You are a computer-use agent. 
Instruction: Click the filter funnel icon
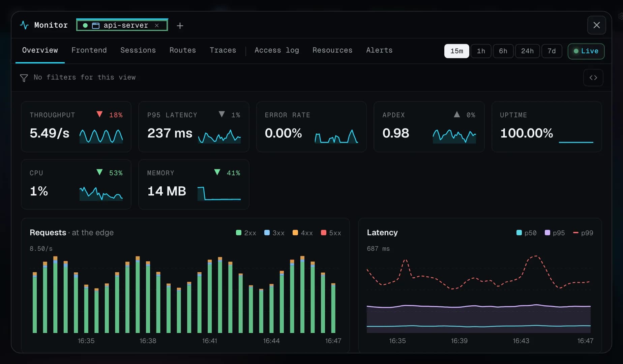[x=24, y=78]
